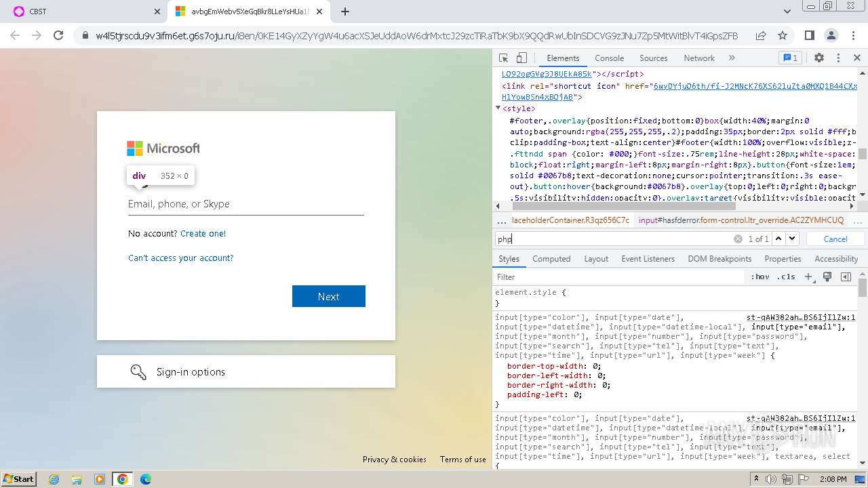Open Chrome three-dot menu

(x=852, y=36)
